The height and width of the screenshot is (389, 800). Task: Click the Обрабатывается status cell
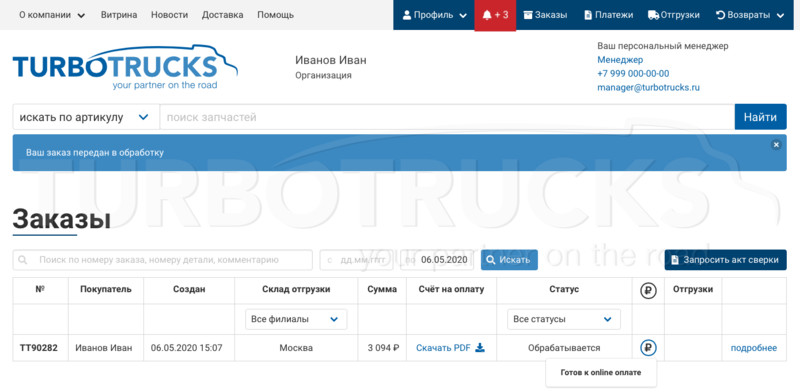tap(564, 348)
